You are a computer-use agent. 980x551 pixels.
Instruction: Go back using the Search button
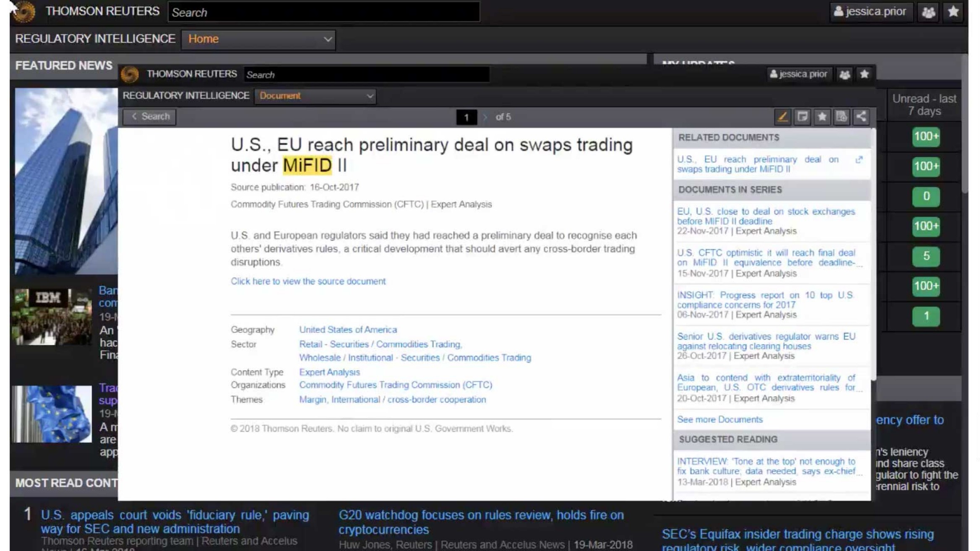tap(150, 117)
